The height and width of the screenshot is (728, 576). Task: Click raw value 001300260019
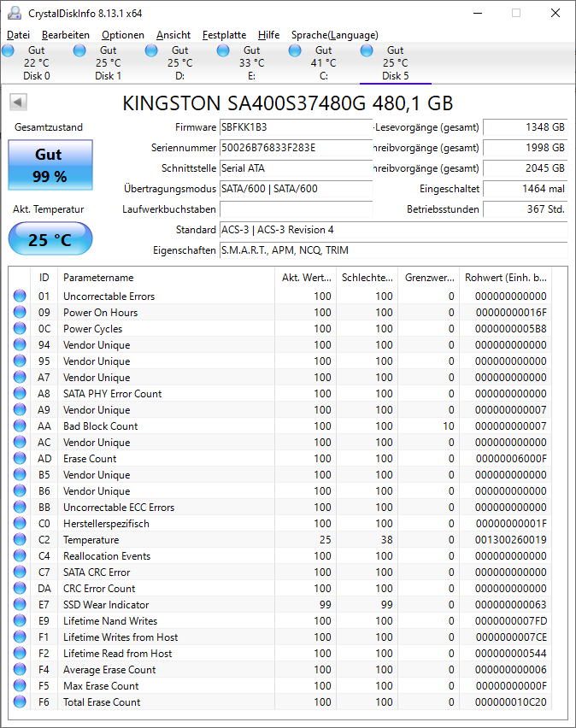click(510, 539)
